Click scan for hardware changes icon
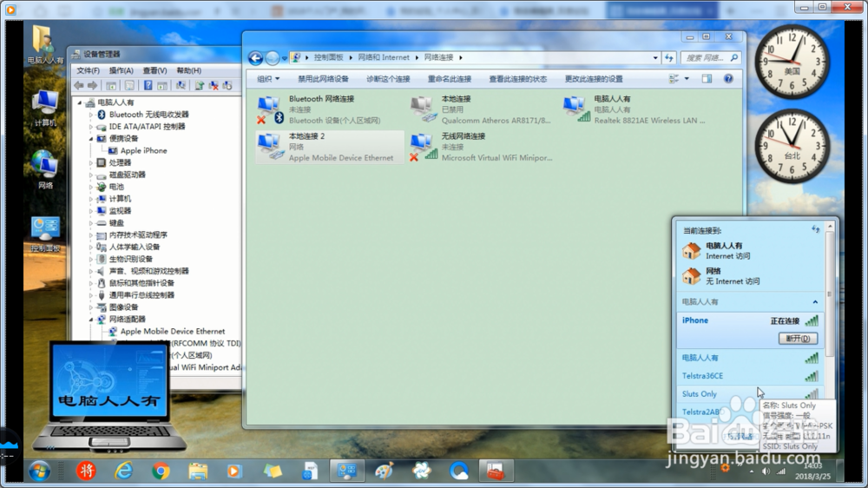 click(x=181, y=85)
